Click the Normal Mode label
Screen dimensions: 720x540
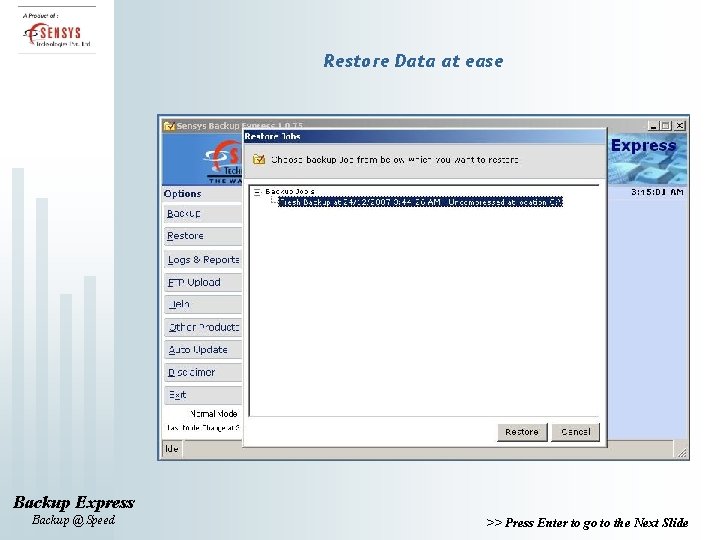(x=214, y=414)
